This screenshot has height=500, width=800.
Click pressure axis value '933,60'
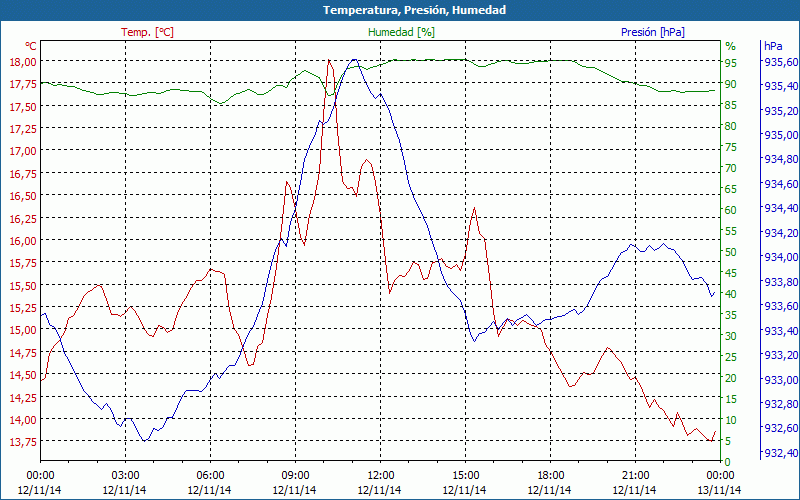pyautogui.click(x=781, y=306)
